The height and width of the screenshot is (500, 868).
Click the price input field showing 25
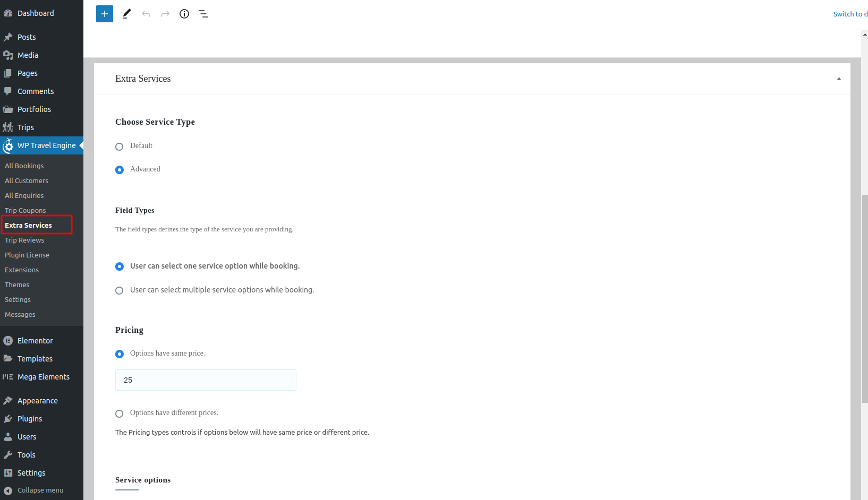tap(206, 380)
